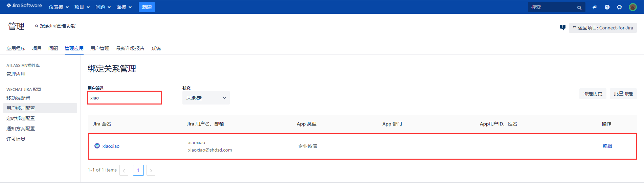Expand the 仪表板 dropdown menu

(x=59, y=7)
